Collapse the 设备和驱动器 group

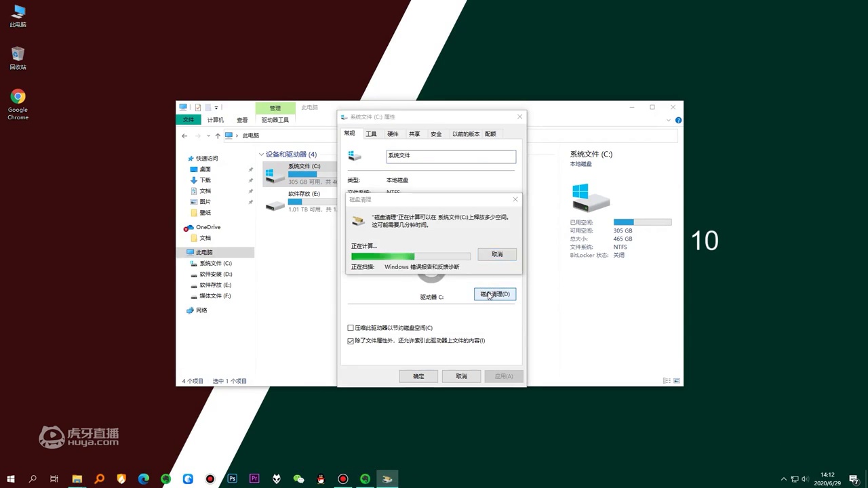pos(261,155)
